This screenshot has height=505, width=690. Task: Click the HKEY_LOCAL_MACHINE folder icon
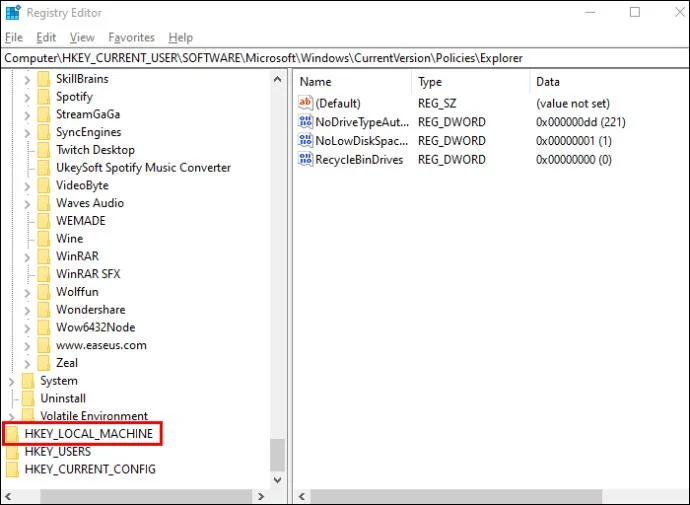12,434
